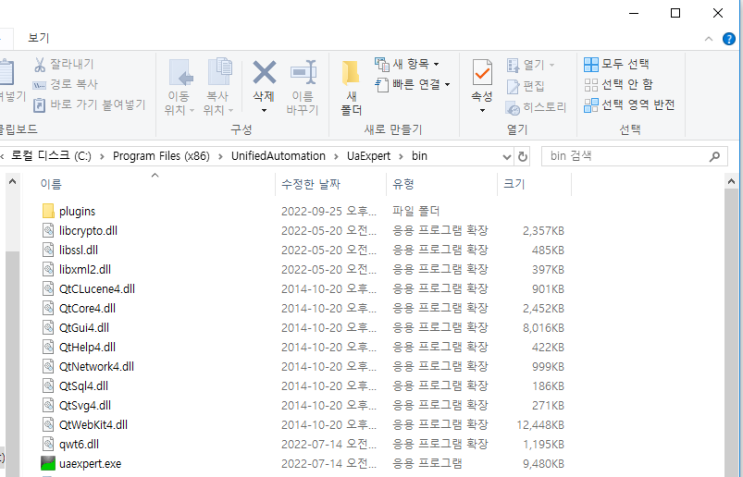The width and height of the screenshot is (743, 477).
Task: Expand the chevron after UaExpert in path
Action: coord(401,156)
